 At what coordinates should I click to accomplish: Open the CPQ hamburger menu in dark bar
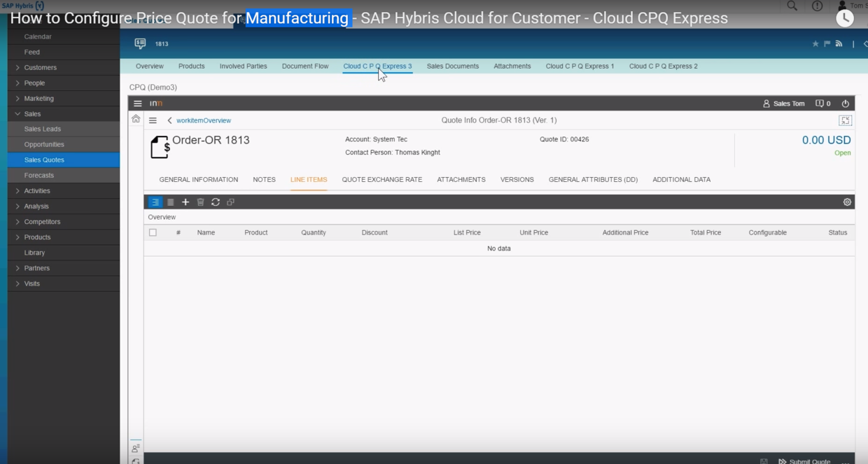tap(138, 104)
